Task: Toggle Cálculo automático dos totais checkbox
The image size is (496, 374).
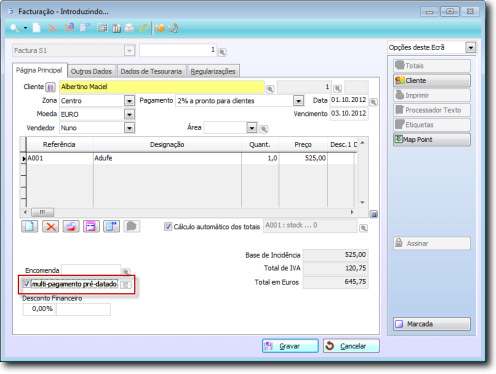Action: (168, 227)
